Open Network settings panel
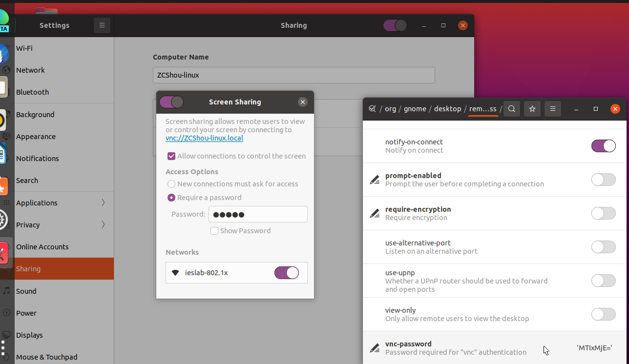This screenshot has width=629, height=364. pyautogui.click(x=57, y=70)
